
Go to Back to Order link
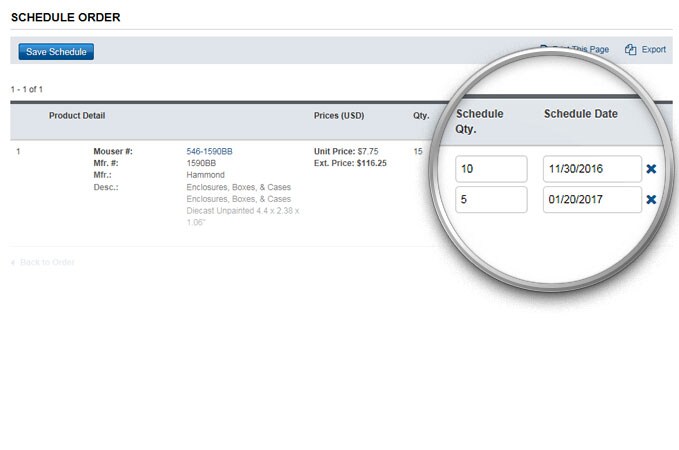(47, 262)
